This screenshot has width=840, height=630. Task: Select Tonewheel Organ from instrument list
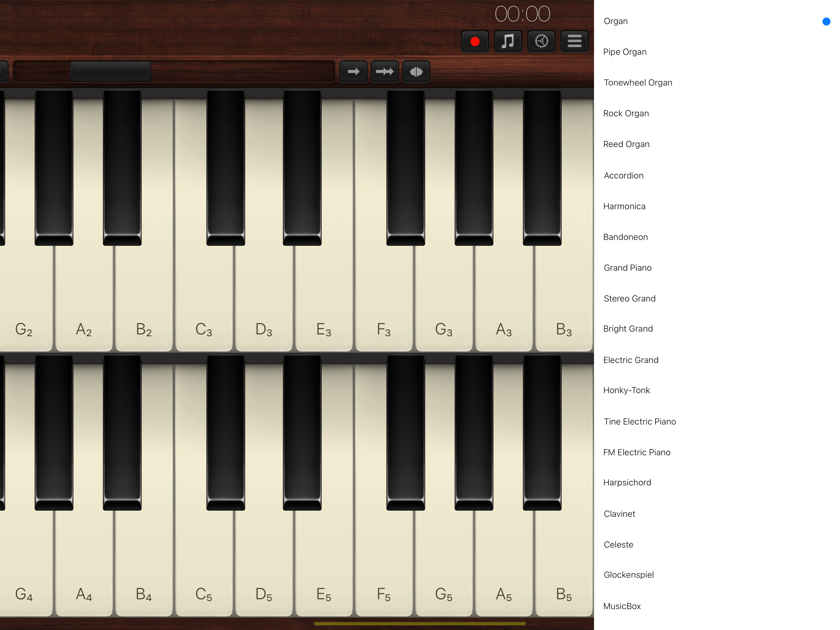[638, 83]
